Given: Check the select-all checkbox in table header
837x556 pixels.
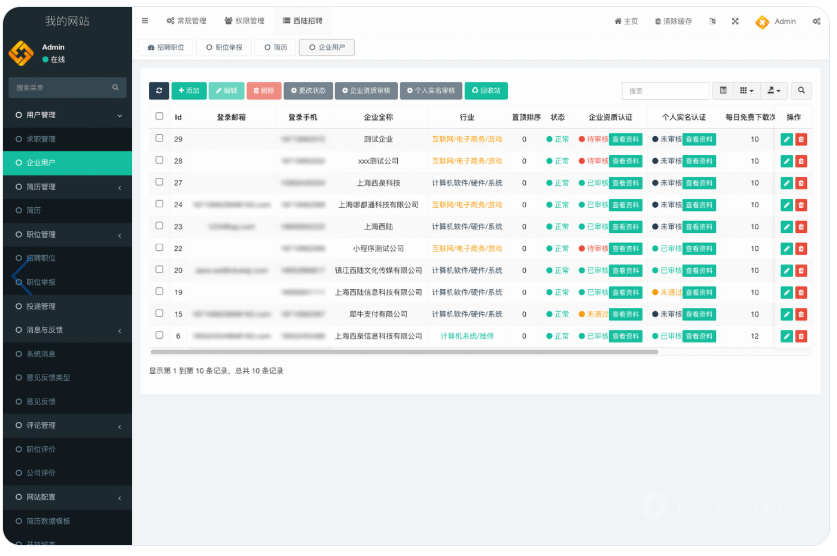Looking at the screenshot, I should pyautogui.click(x=159, y=117).
